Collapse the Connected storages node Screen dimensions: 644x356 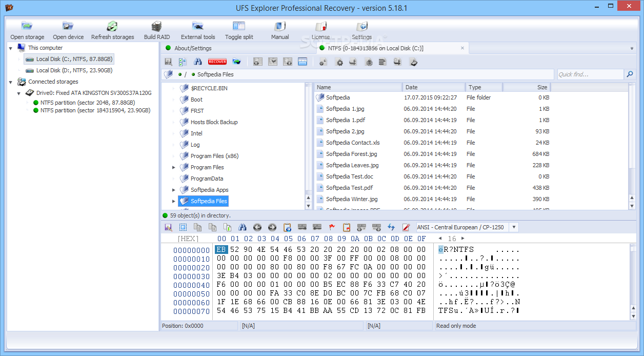11,82
